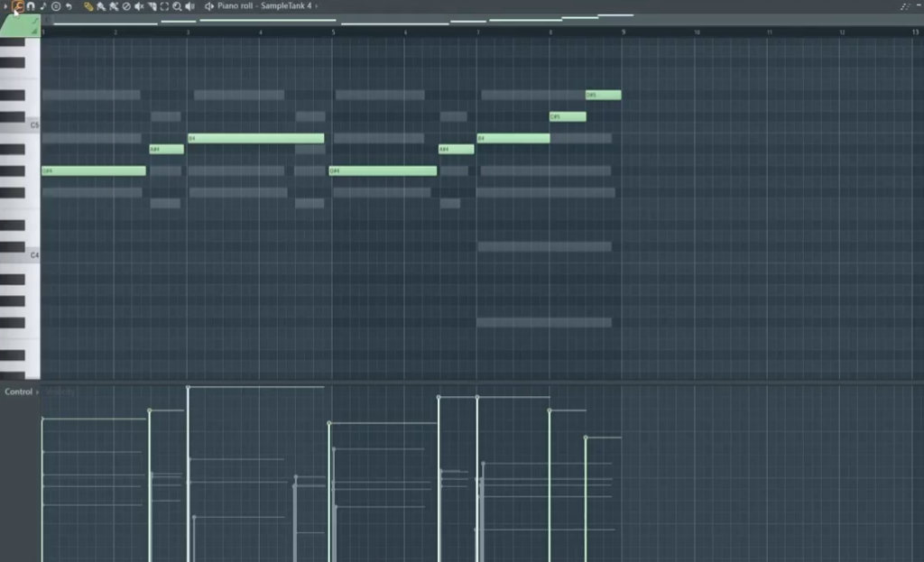Select the Delete tool
The width and height of the screenshot is (924, 562).
126,6
